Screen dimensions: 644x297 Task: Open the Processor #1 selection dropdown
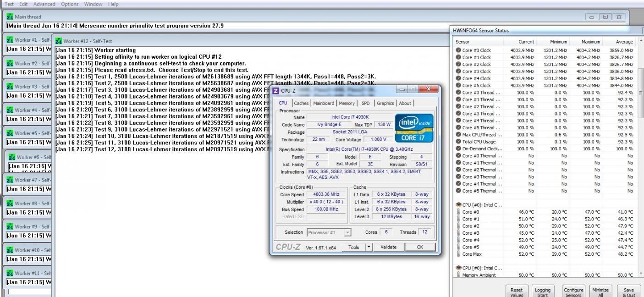pos(329,232)
